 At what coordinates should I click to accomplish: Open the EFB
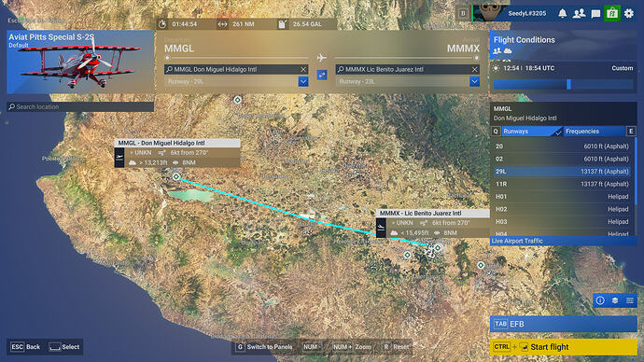click(563, 324)
